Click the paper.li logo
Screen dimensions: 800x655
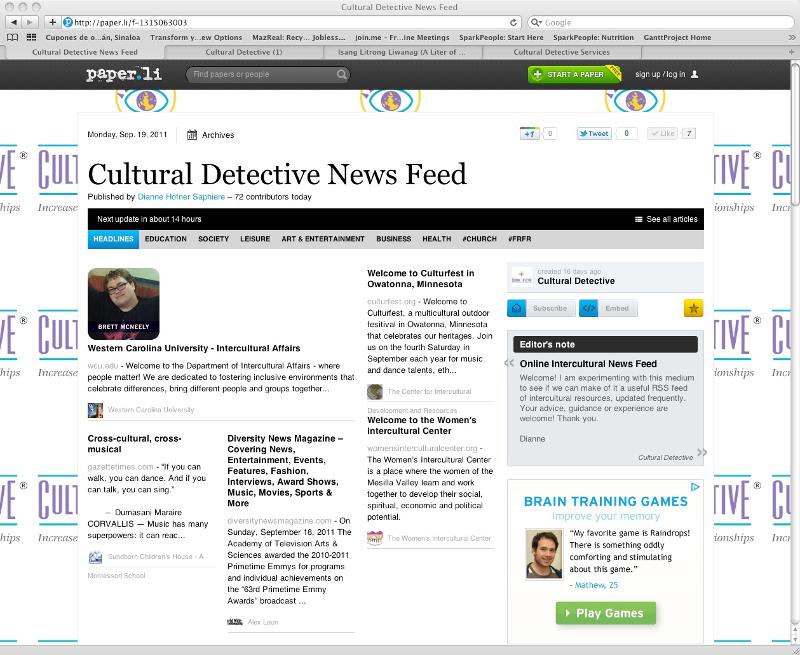(120, 74)
